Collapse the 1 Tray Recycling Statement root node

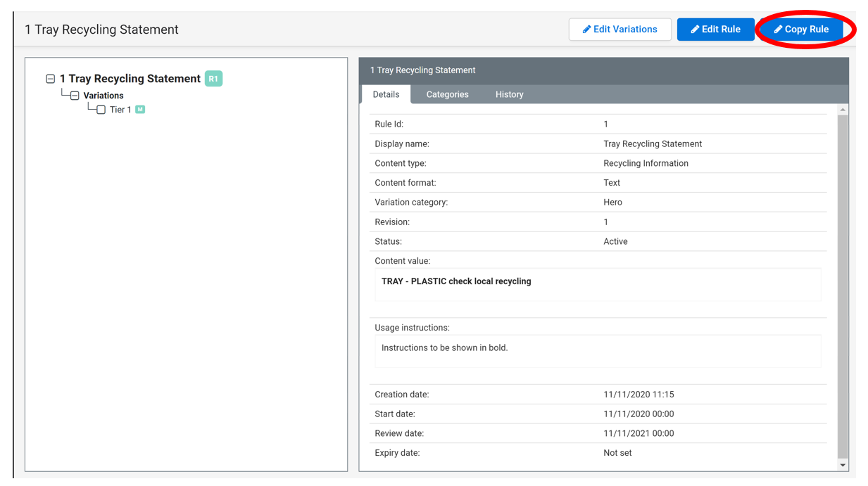coord(51,79)
